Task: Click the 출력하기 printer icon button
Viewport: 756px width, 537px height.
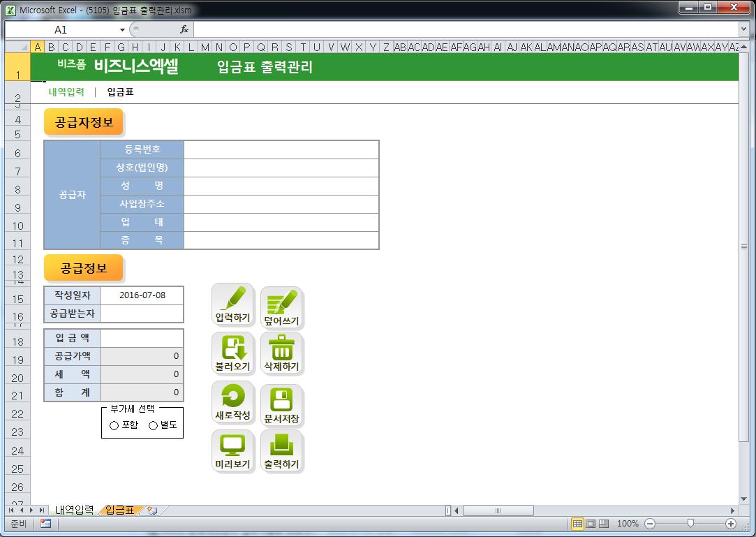Action: click(x=281, y=450)
